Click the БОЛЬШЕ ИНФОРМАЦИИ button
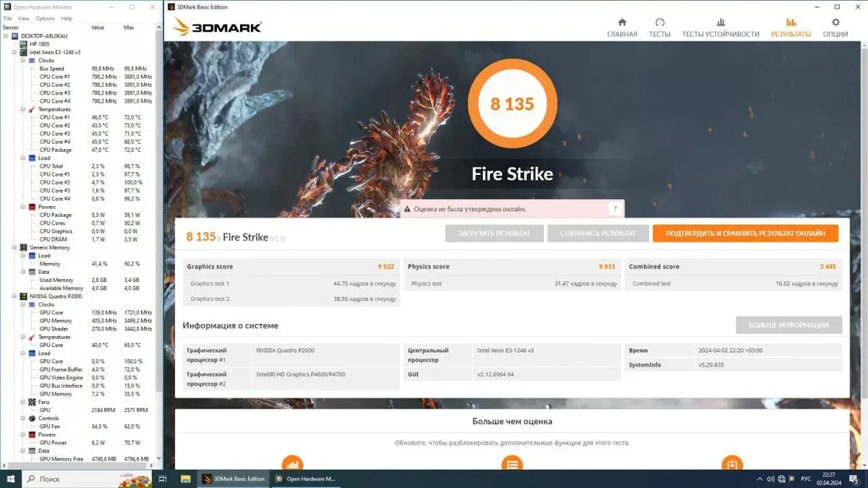The width and height of the screenshot is (868, 488). pos(788,325)
